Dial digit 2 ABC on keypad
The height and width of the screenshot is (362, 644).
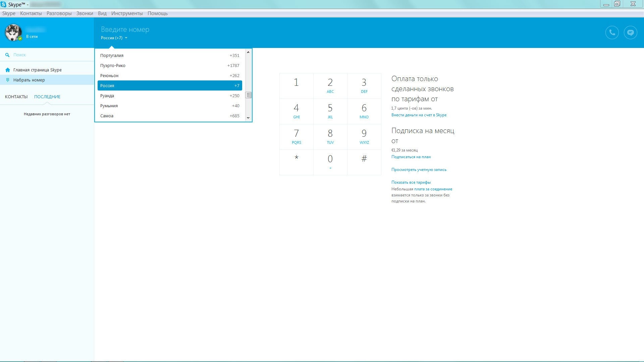coord(330,86)
